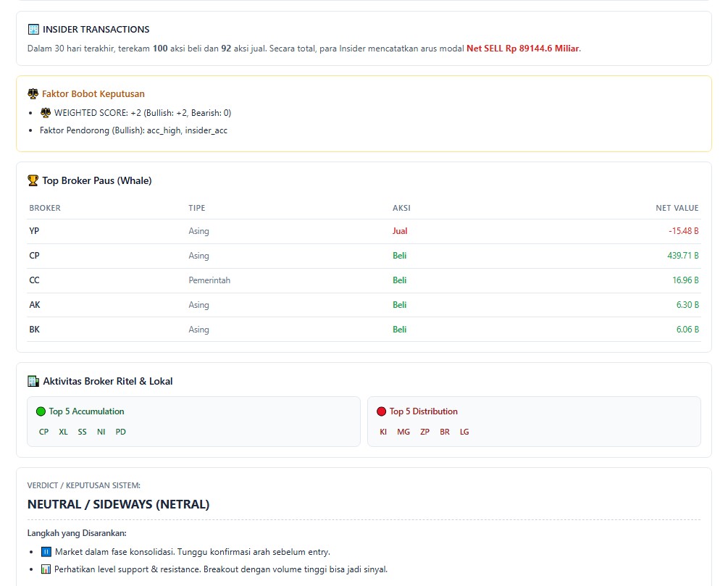
Task: Click distribution broker code MG
Action: (x=403, y=432)
